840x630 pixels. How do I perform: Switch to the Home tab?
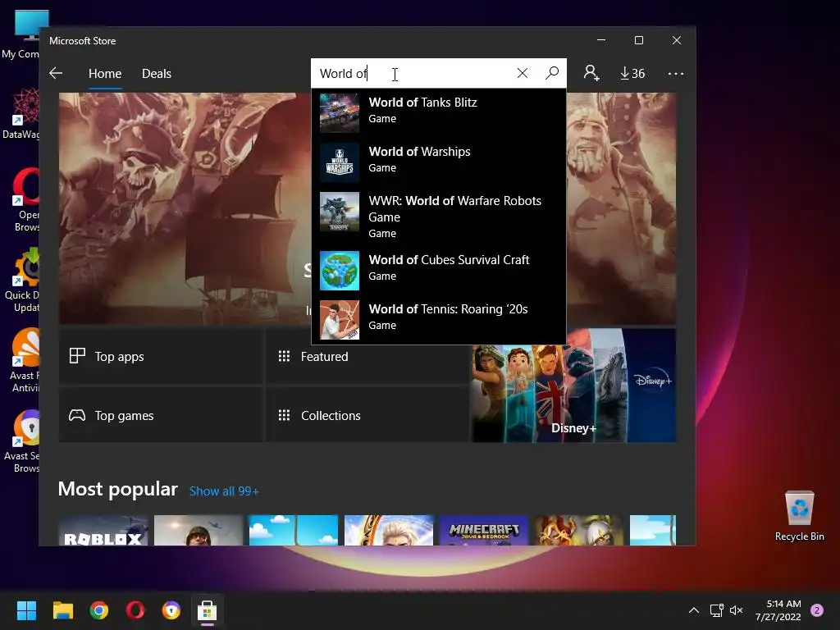tap(105, 73)
